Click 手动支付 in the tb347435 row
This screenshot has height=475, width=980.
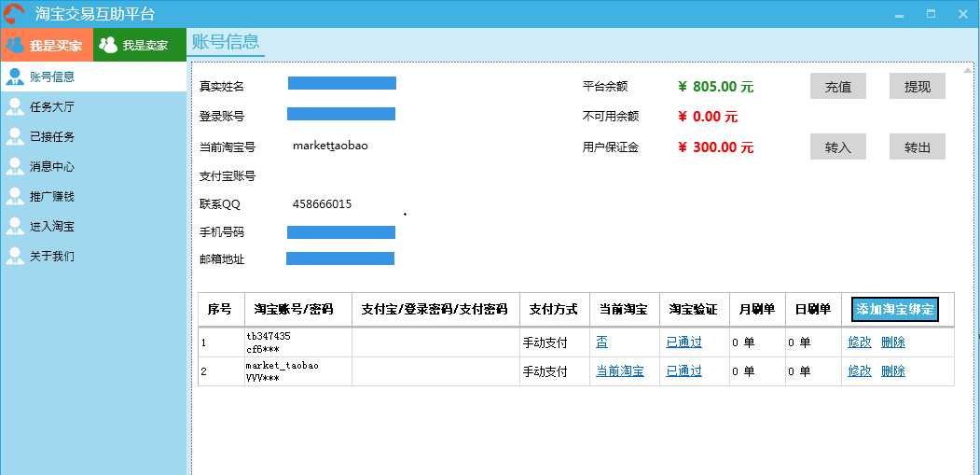pyautogui.click(x=545, y=342)
